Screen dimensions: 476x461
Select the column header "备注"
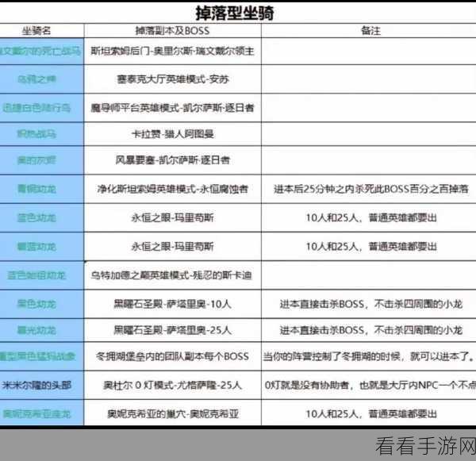point(370,31)
